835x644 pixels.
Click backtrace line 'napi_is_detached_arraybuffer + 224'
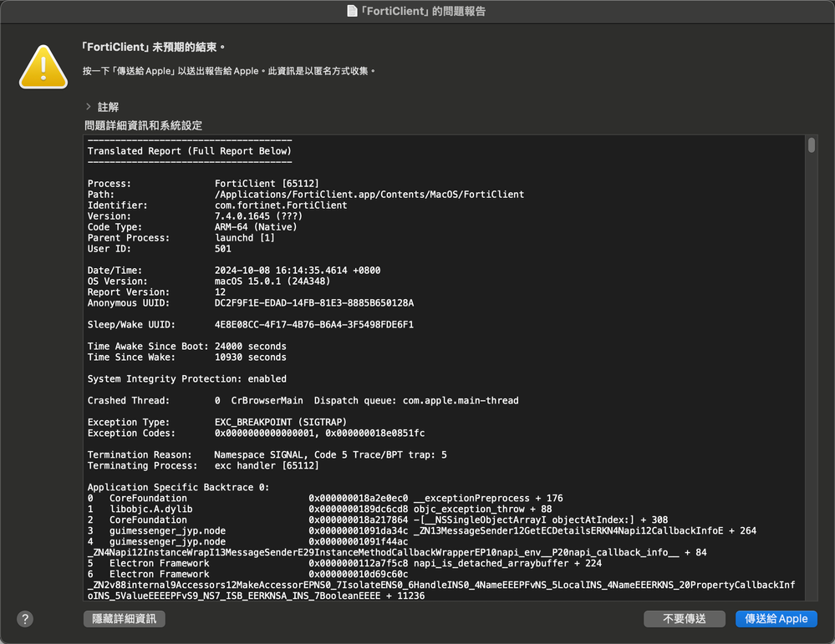[507, 563]
